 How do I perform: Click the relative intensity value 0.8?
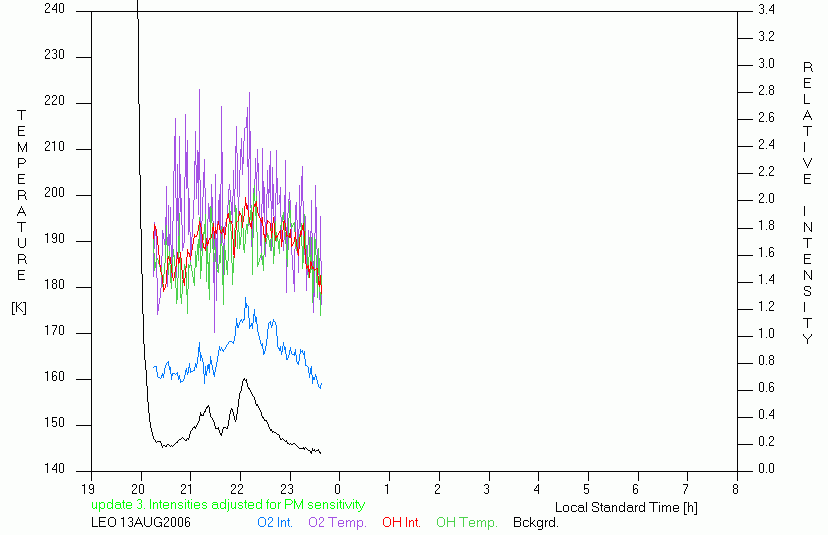766,361
